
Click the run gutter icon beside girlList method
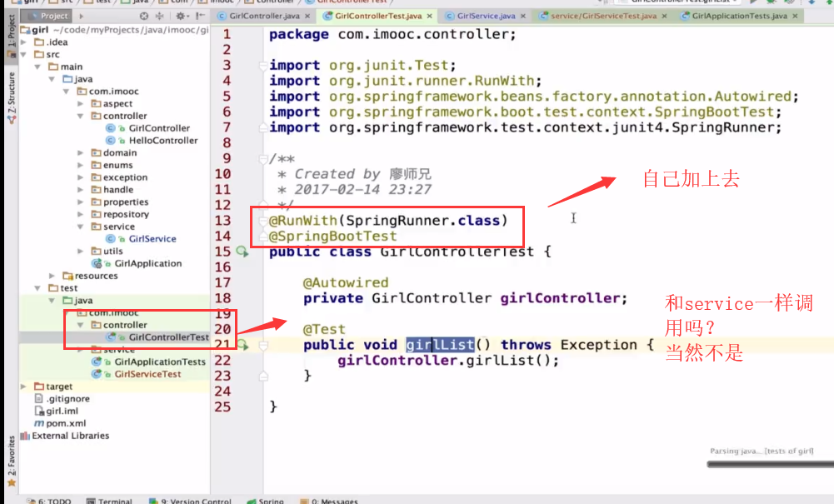point(242,345)
